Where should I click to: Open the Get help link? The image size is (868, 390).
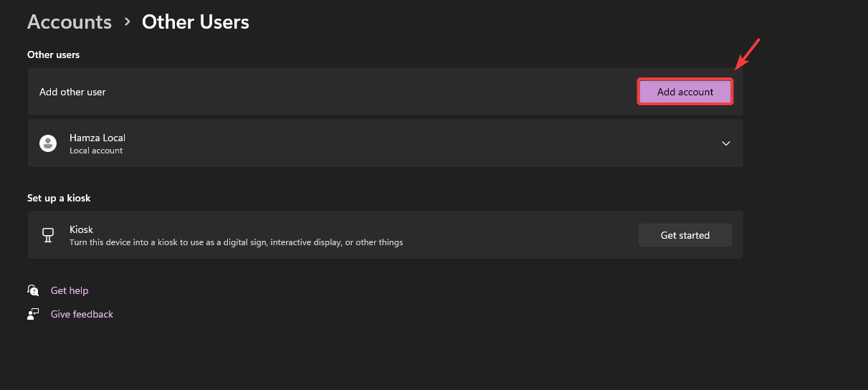70,290
